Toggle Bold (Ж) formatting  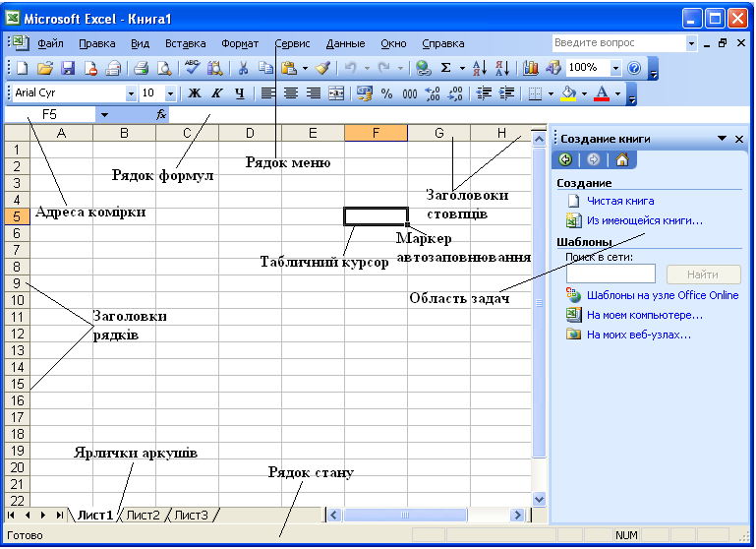195,93
